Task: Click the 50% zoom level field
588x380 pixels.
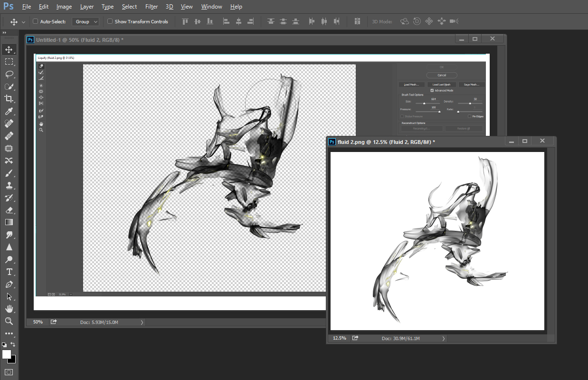Action: [x=38, y=322]
